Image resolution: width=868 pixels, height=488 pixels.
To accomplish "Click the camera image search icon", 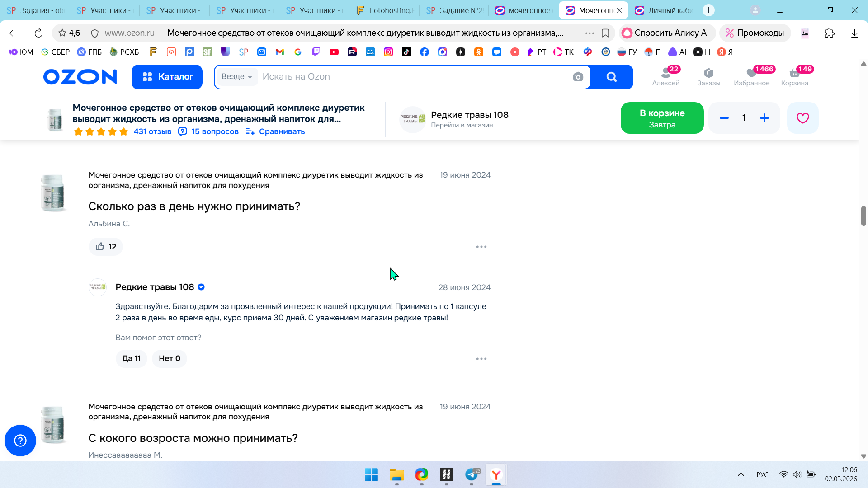I will (578, 77).
